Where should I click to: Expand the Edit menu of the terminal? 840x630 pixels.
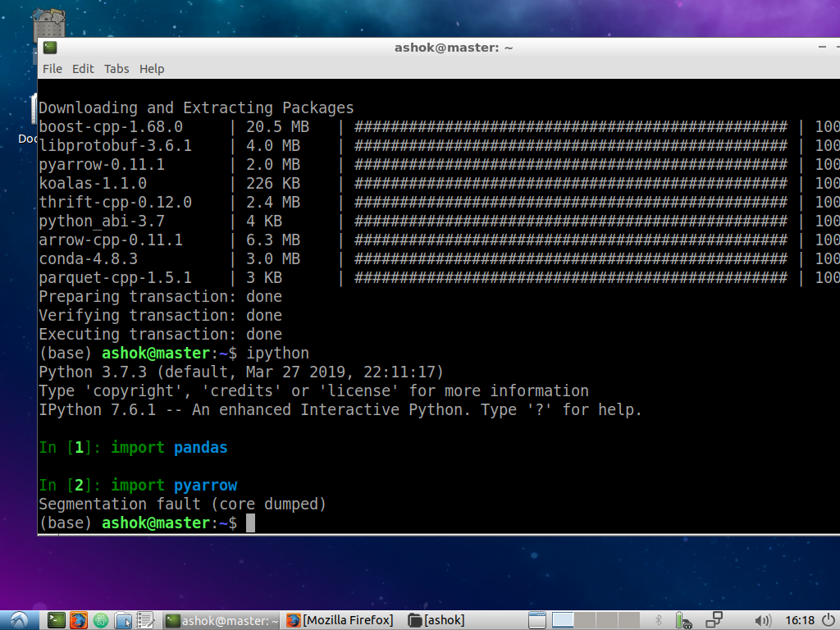(x=82, y=69)
